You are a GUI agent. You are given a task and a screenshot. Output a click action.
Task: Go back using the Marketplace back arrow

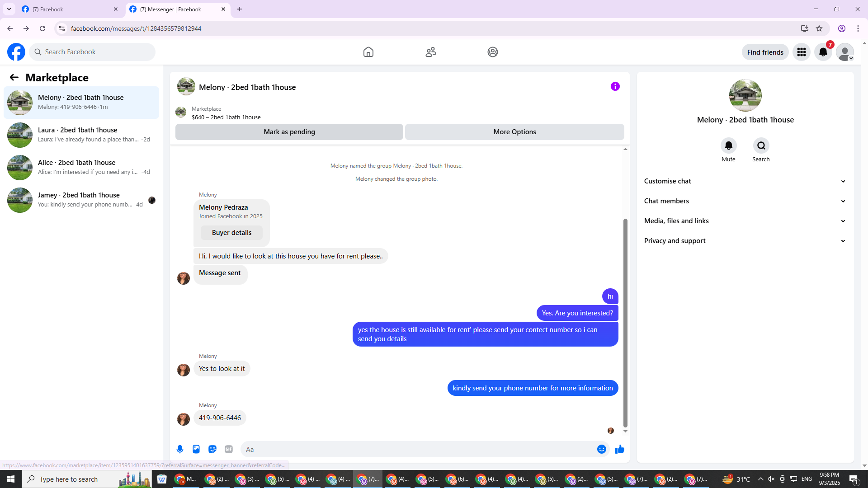point(14,77)
